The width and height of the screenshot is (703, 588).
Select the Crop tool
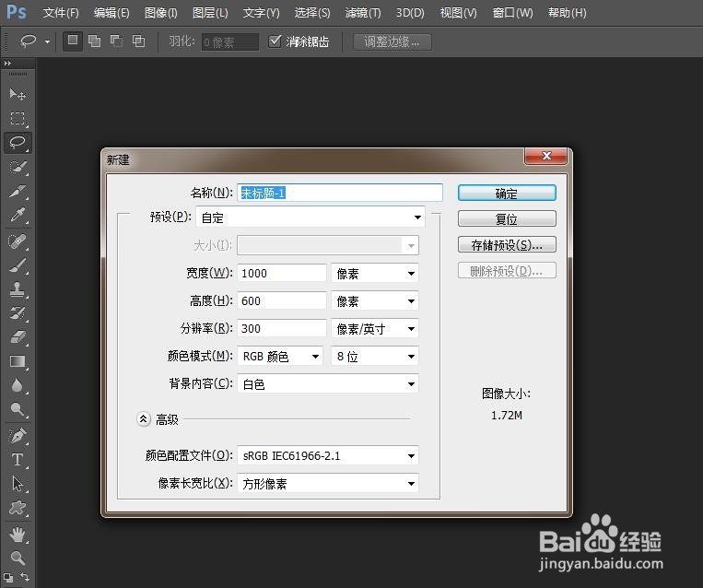tap(18, 192)
